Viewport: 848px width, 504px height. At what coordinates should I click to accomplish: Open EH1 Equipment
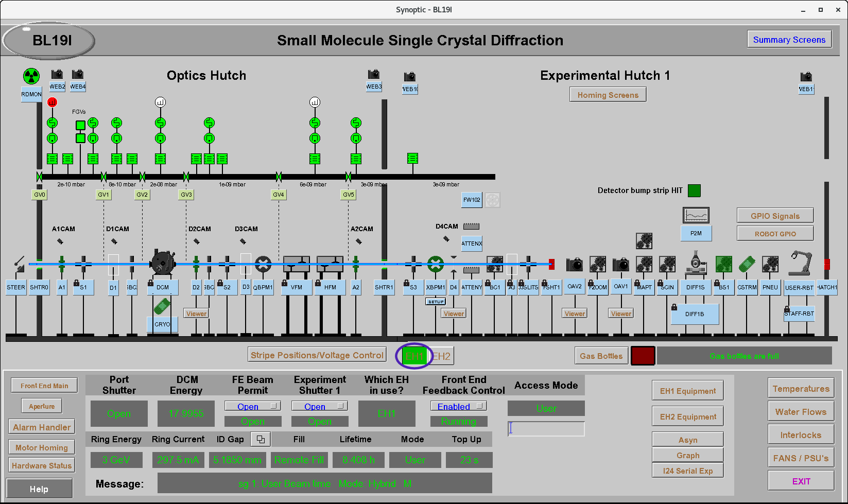[688, 391]
